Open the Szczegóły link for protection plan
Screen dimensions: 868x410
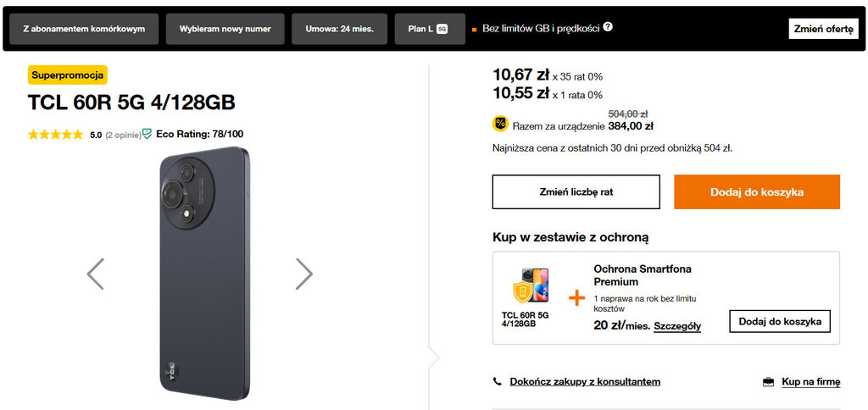coord(677,326)
